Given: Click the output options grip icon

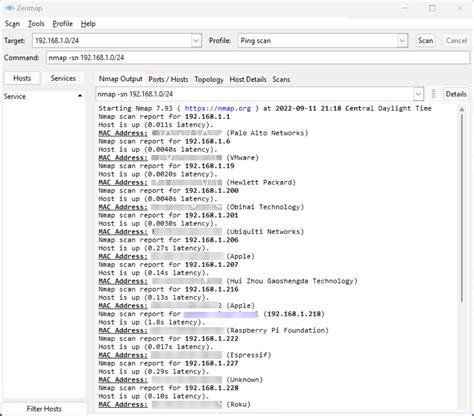Looking at the screenshot, I should click(x=433, y=94).
